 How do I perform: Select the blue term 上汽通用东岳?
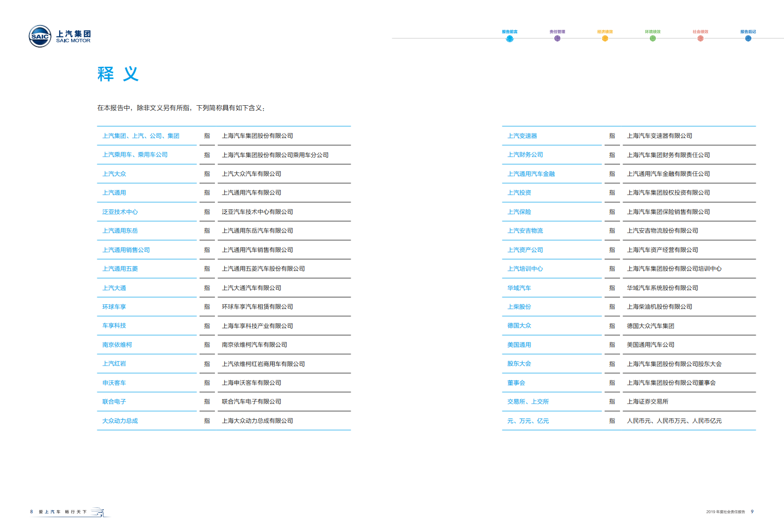pos(120,231)
